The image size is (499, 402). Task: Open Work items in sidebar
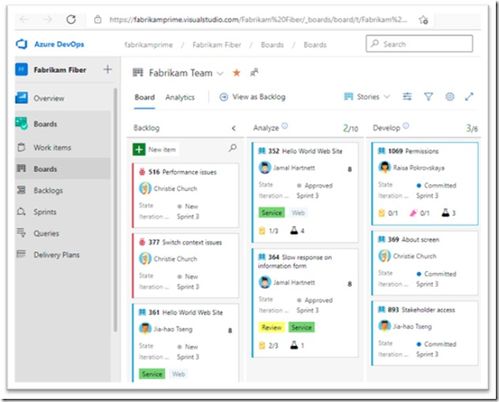click(x=52, y=147)
